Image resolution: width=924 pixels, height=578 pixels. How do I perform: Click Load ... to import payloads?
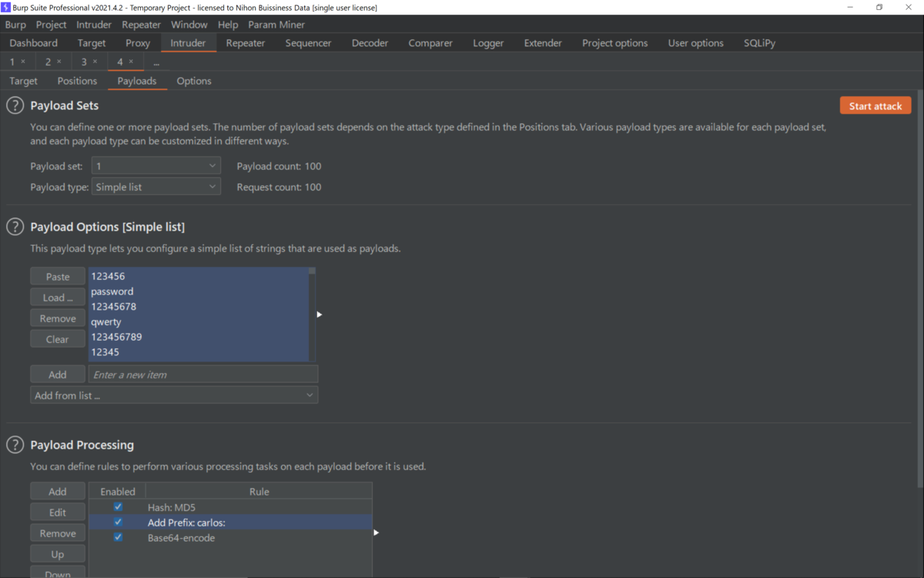point(58,297)
